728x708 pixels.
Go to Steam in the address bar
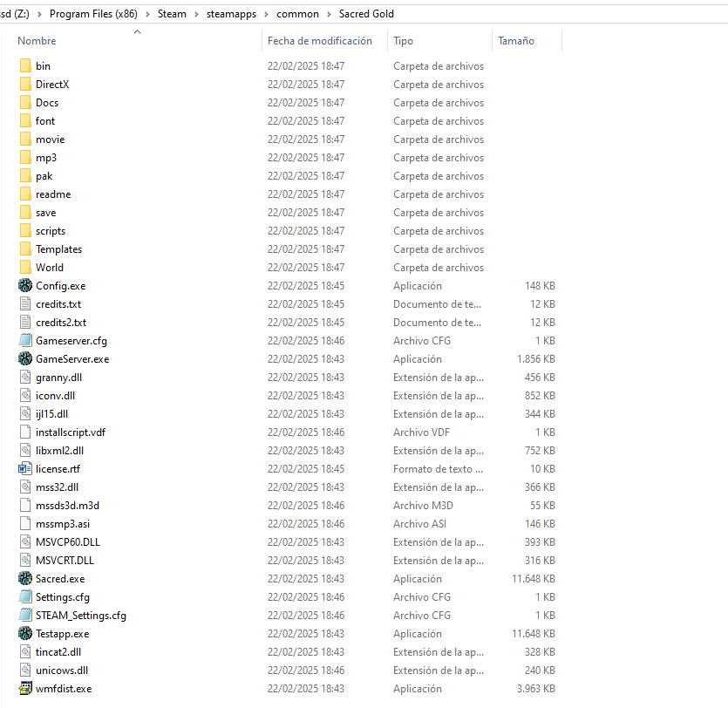172,14
